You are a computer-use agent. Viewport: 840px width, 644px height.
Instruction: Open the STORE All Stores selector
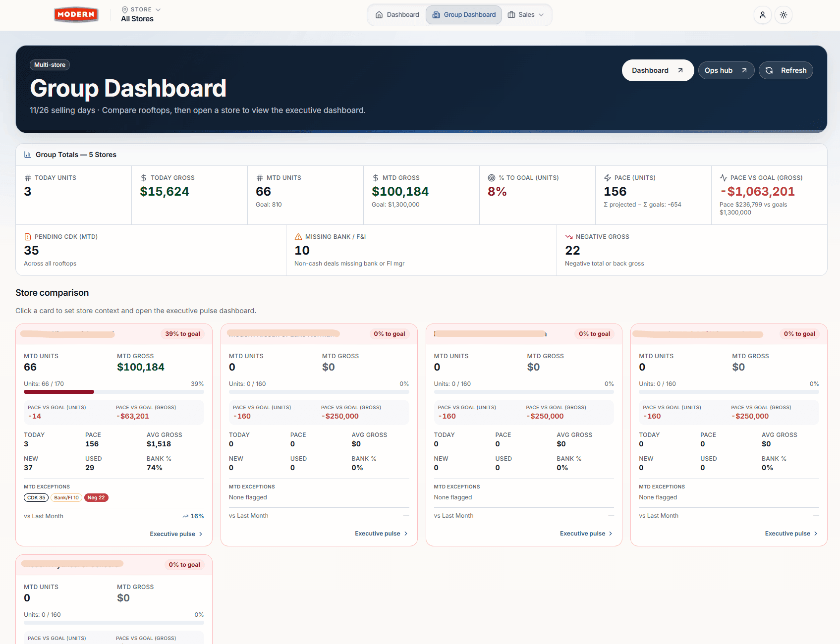[141, 14]
